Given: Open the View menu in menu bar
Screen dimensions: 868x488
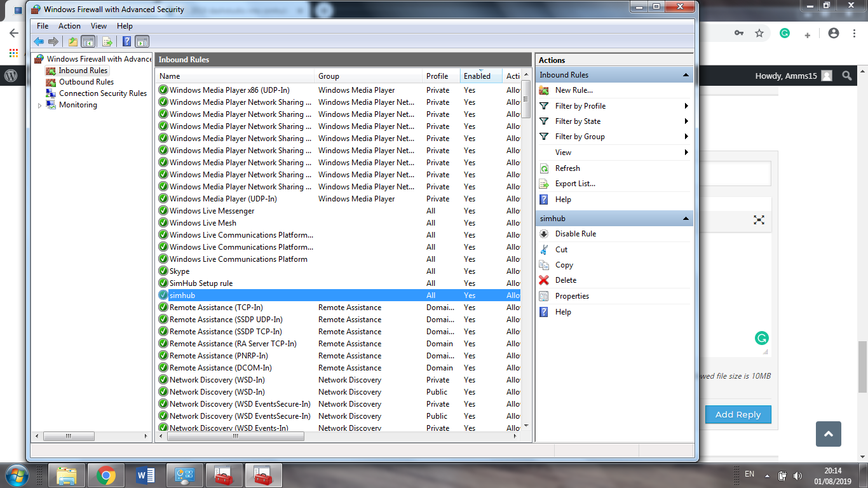Looking at the screenshot, I should point(98,26).
